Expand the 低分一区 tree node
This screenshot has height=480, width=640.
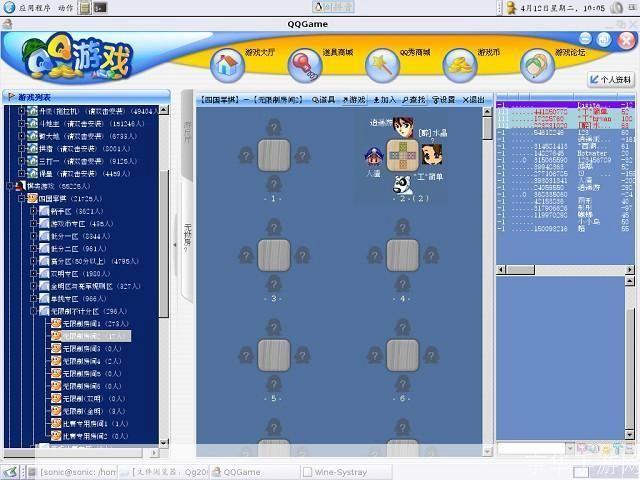tap(34, 236)
